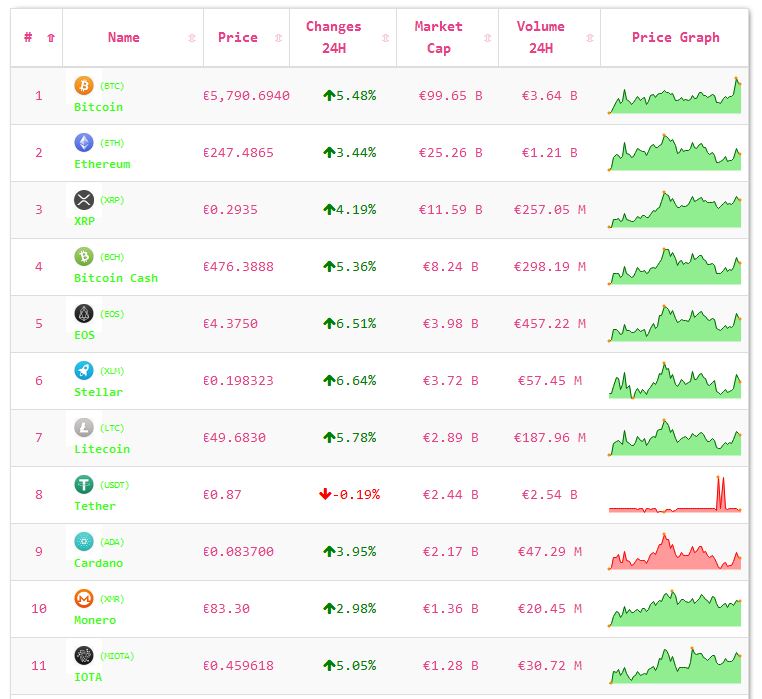Sort by Volume 24H column header
Image resolution: width=762 pixels, height=699 pixels.
541,38
